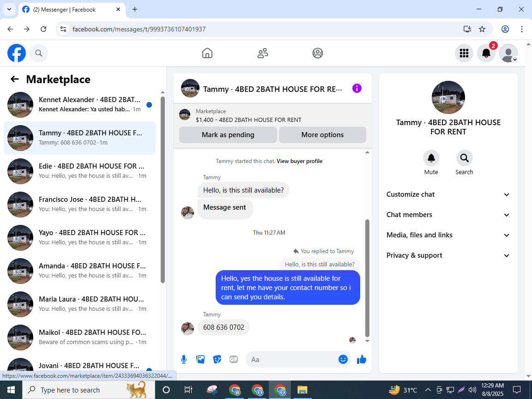Expand the Customize chat section
Image resolution: width=532 pixels, height=399 pixels.
tap(448, 194)
